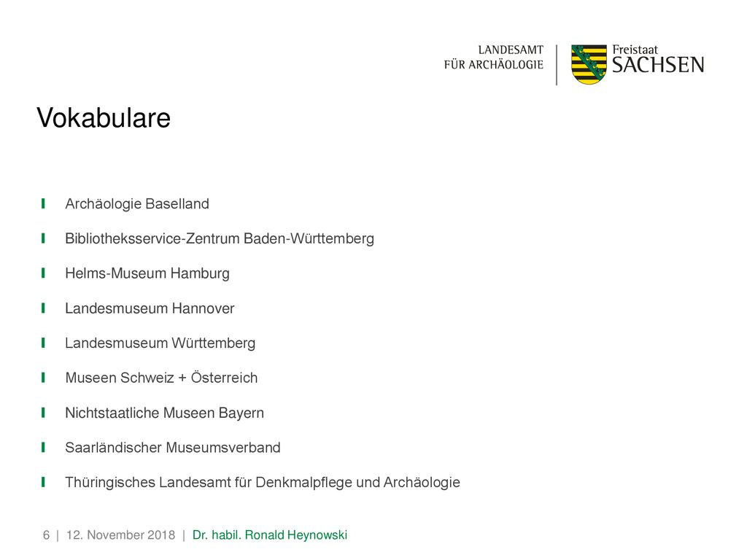The height and width of the screenshot is (560, 747).
Task: Select 'Archäologie Baselland' list entry
Action: [x=137, y=204]
